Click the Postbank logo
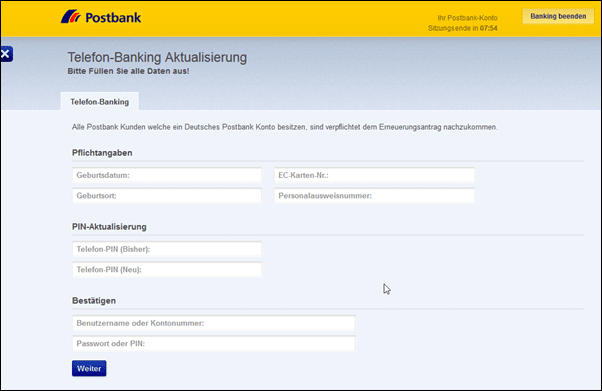This screenshot has height=391, width=602. tap(101, 17)
